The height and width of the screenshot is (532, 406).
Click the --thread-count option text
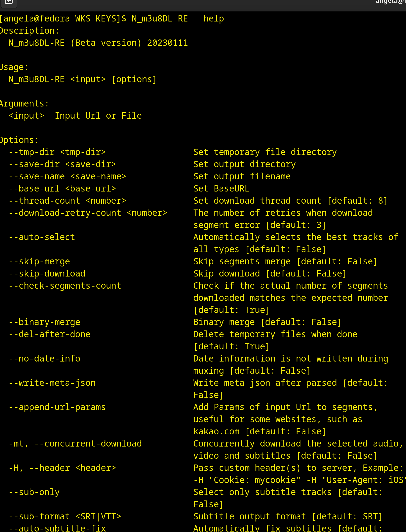[67, 201]
